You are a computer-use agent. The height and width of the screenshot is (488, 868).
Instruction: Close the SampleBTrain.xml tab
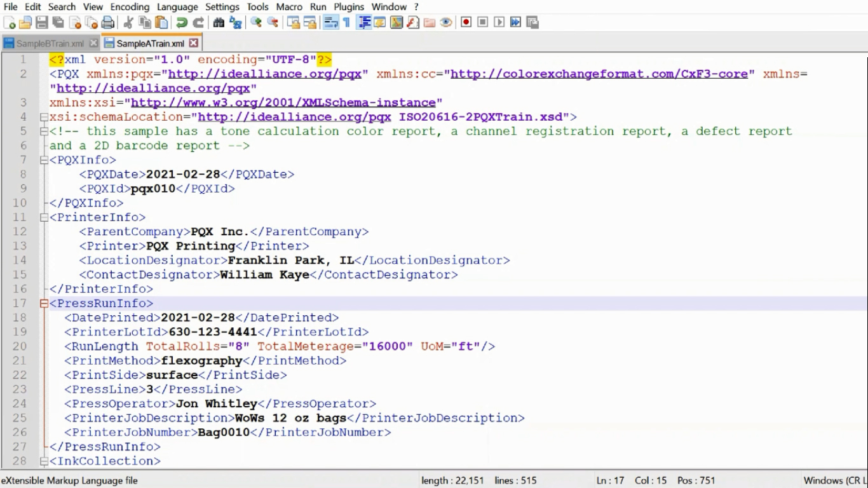pos(93,43)
